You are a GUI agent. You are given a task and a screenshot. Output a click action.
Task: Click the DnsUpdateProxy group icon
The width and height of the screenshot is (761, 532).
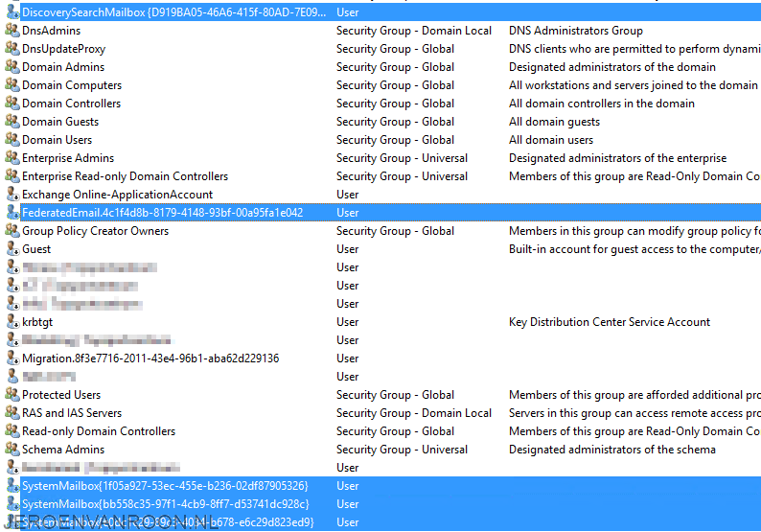12,49
